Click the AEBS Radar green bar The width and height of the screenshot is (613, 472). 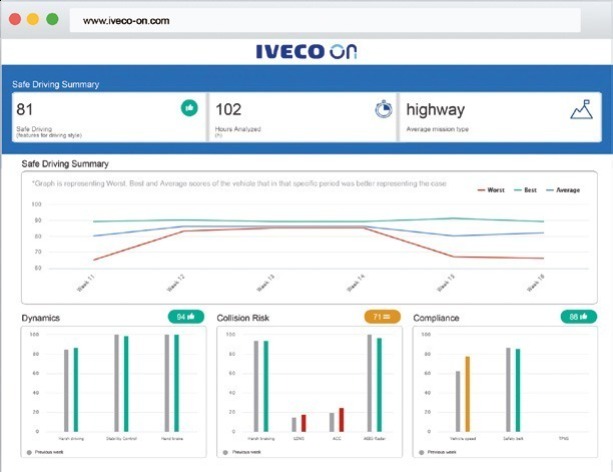379,385
